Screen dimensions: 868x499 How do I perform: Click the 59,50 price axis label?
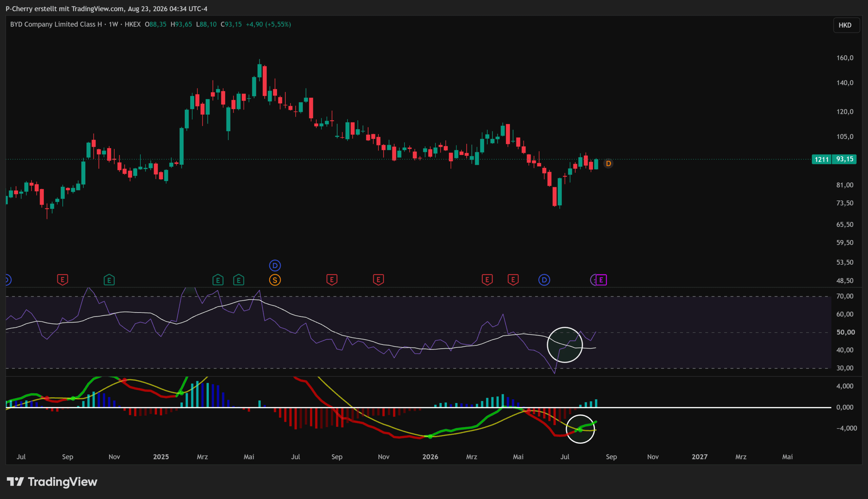tap(845, 242)
